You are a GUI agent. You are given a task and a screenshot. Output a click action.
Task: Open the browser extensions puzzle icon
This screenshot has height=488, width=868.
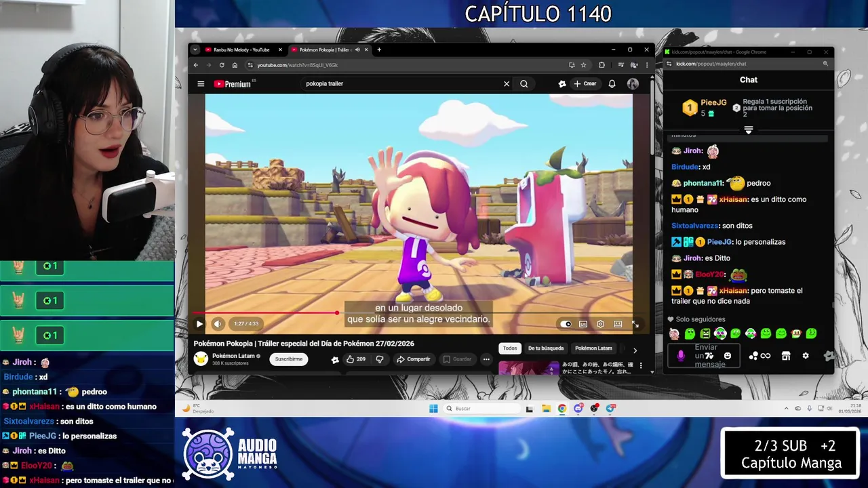click(x=601, y=65)
